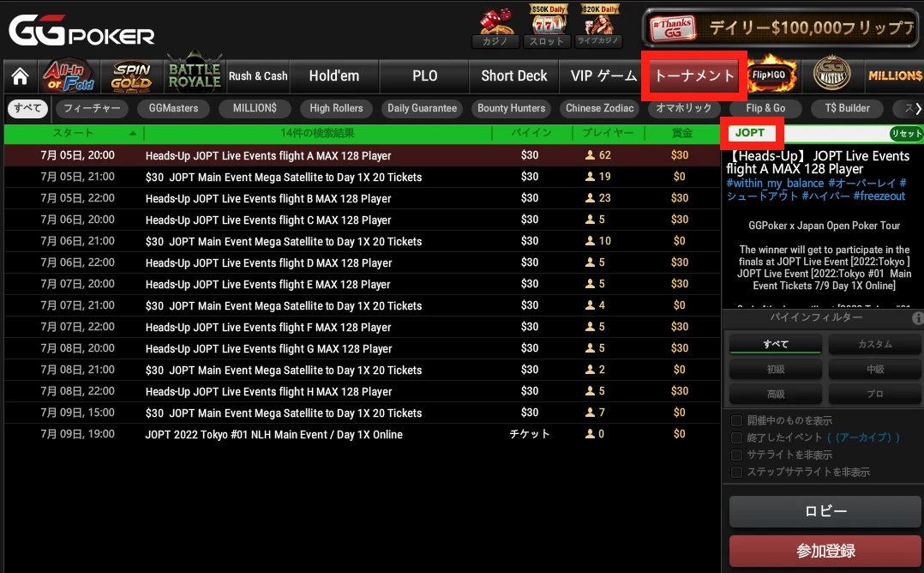This screenshot has width=924, height=573.
Task: Select the Bounty Hunters filter pill
Action: 512,108
